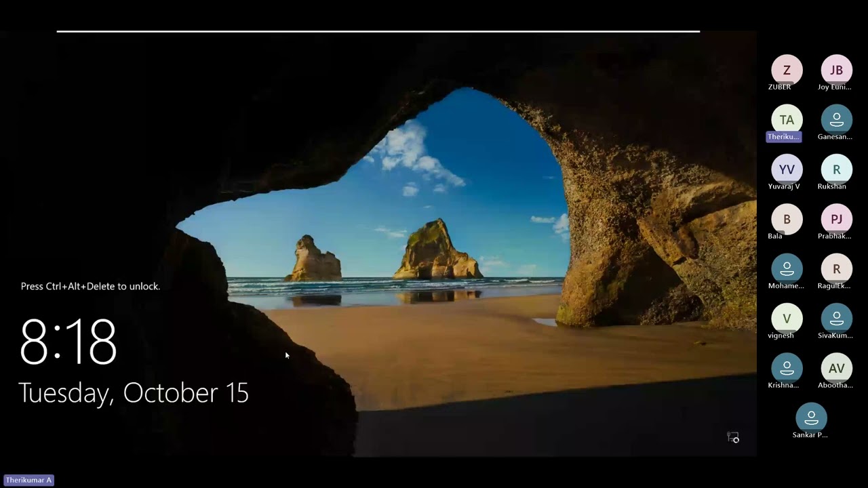Open Joy Euni... participant avatar JB
Image resolution: width=868 pixels, height=488 pixels.
pos(837,70)
